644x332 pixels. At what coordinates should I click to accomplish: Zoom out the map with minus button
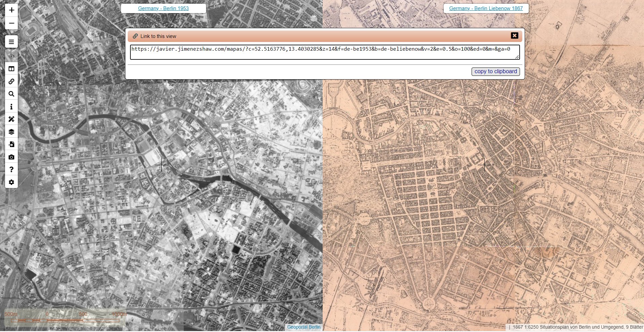tap(11, 23)
